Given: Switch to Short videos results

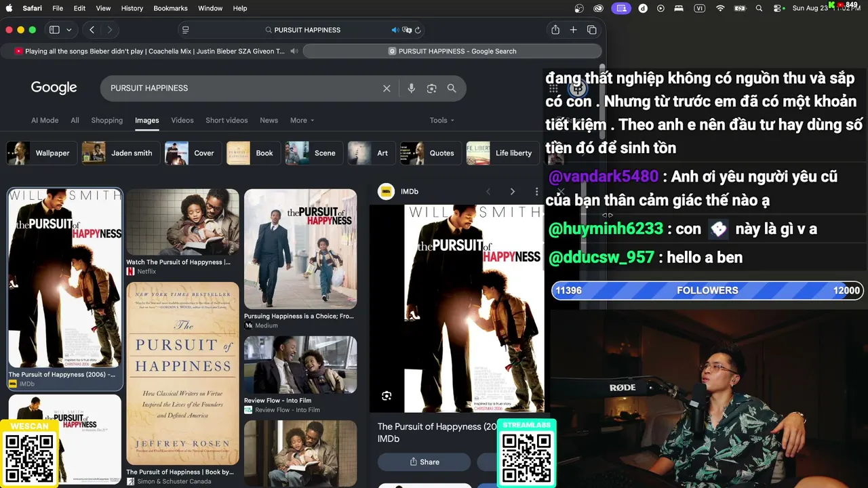Looking at the screenshot, I should pyautogui.click(x=226, y=120).
